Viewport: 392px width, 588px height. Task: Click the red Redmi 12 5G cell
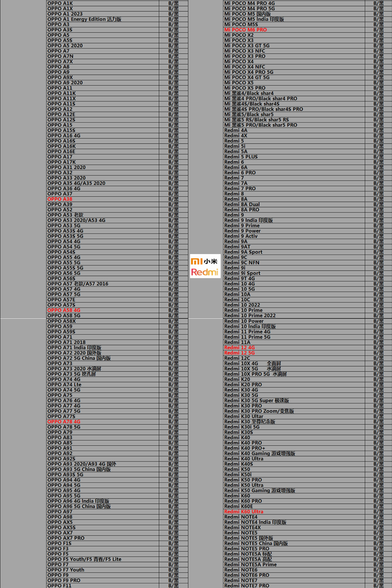pyautogui.click(x=294, y=353)
